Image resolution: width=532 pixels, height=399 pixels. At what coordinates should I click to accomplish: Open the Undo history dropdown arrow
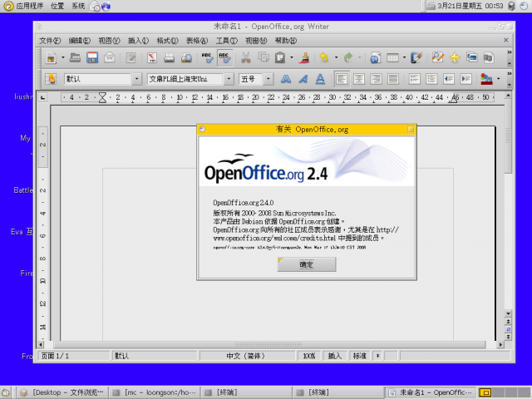click(336, 57)
